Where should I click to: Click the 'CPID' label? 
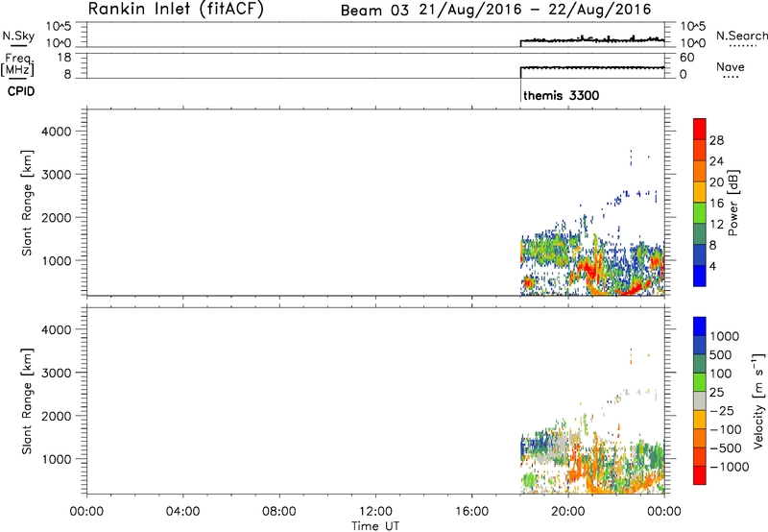click(21, 91)
